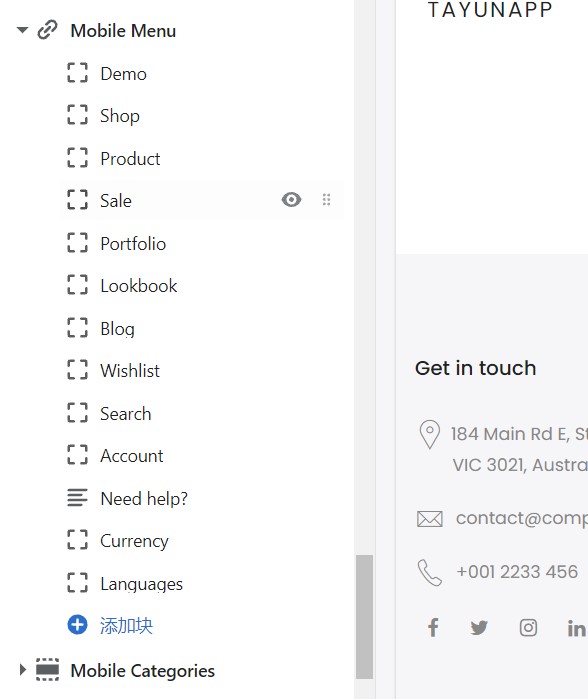
Task: Click the drag handle on Sale block
Action: [326, 199]
